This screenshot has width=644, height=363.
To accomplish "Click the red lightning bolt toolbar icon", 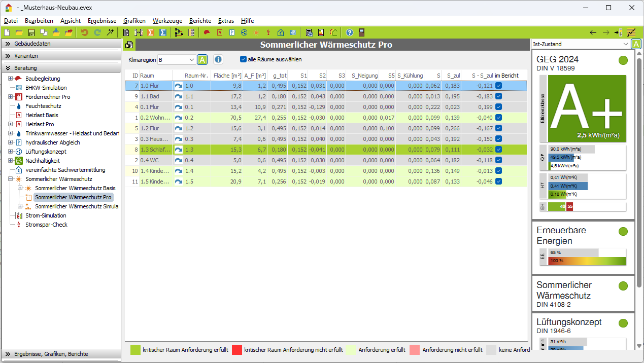I will click(x=268, y=32).
